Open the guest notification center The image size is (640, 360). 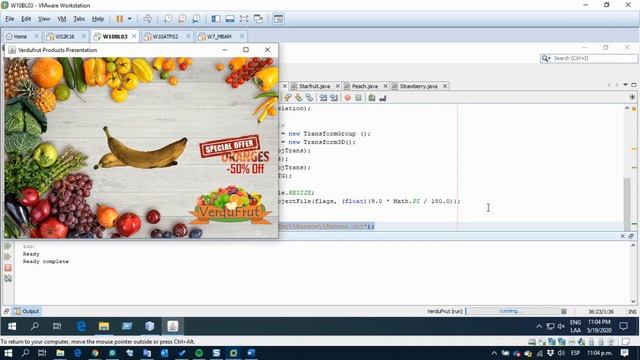point(623,326)
